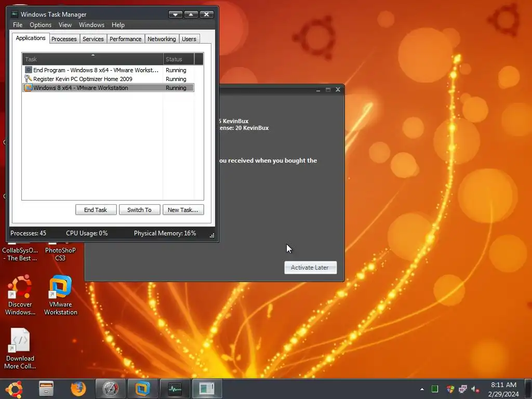The height and width of the screenshot is (399, 532).
Task: Open the clock showing 8:11 AM
Action: pyautogui.click(x=503, y=389)
